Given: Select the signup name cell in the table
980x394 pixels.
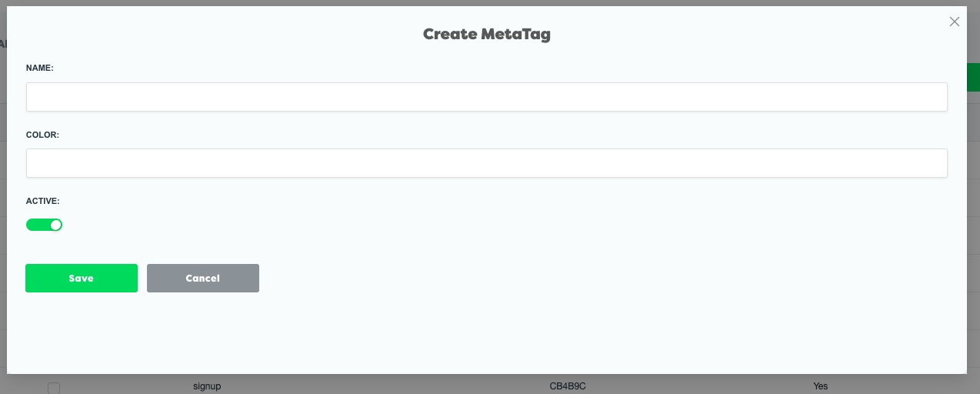Looking at the screenshot, I should pos(207,386).
